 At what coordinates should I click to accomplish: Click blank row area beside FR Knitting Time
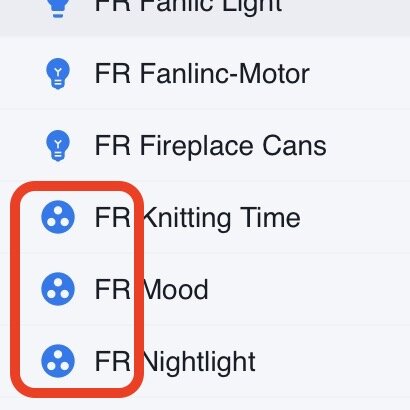pos(357,217)
